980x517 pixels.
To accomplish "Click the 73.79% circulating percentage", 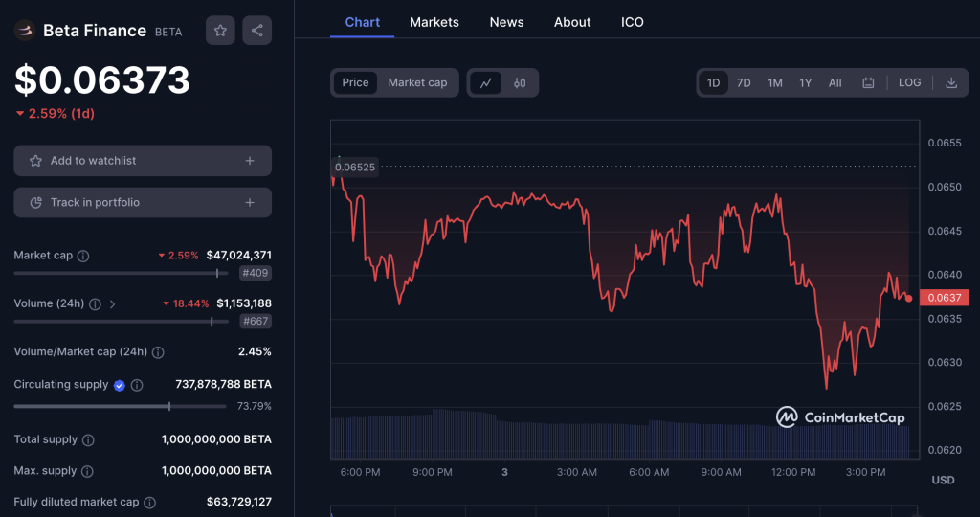I will click(254, 406).
